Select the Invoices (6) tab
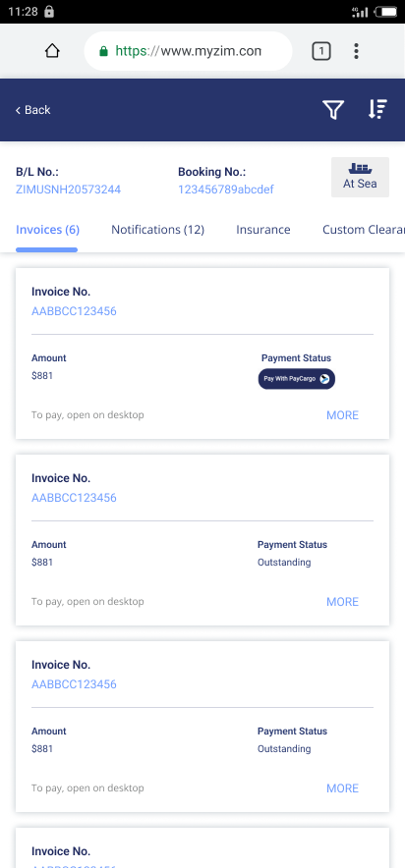Image resolution: width=405 pixels, height=868 pixels. tap(47, 230)
